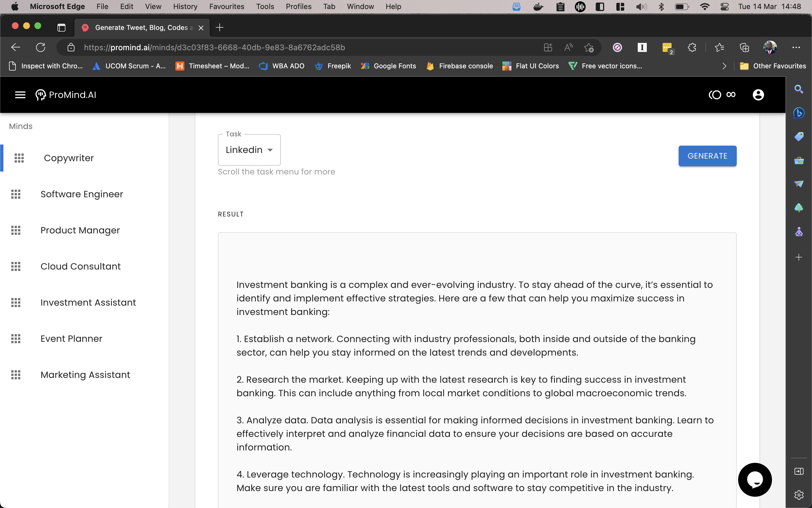Open the Investment Assistant mind
The height and width of the screenshot is (508, 812).
click(x=84, y=302)
